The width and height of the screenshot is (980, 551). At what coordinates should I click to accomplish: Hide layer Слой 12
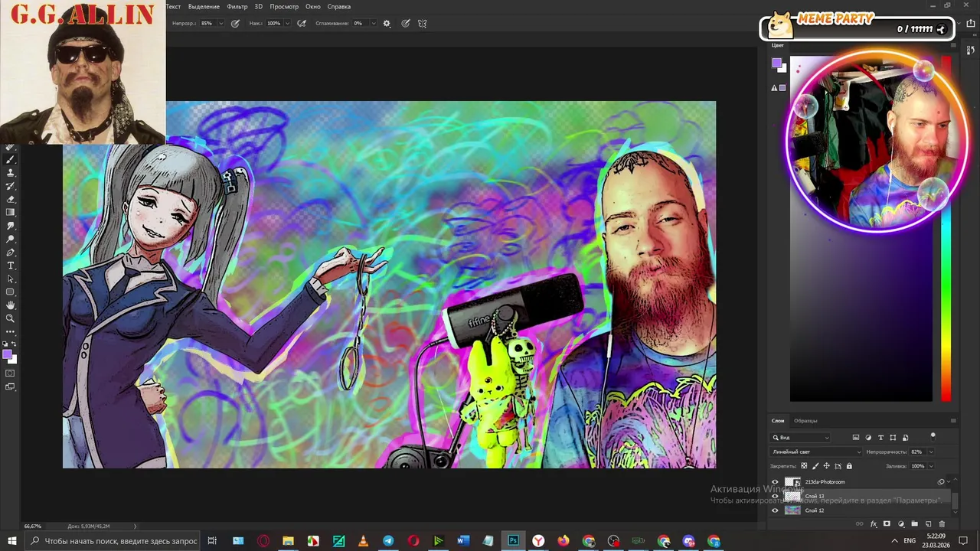tap(775, 510)
